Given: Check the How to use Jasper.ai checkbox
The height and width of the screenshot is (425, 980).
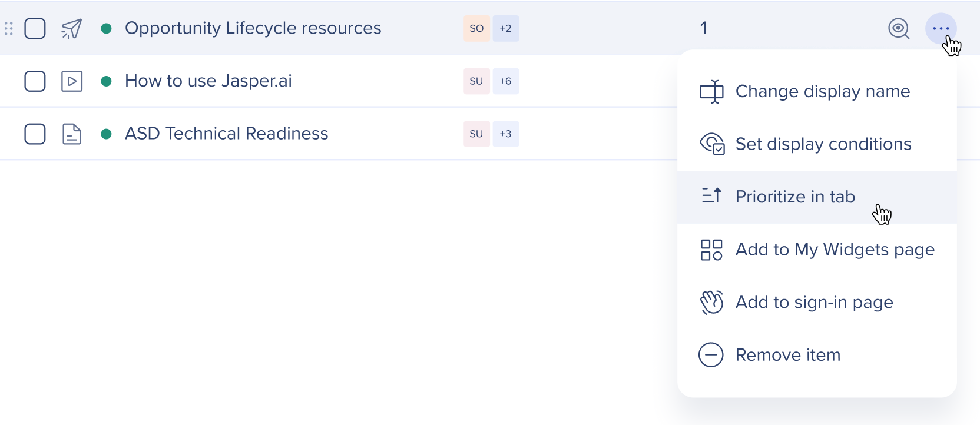Looking at the screenshot, I should pos(35,81).
